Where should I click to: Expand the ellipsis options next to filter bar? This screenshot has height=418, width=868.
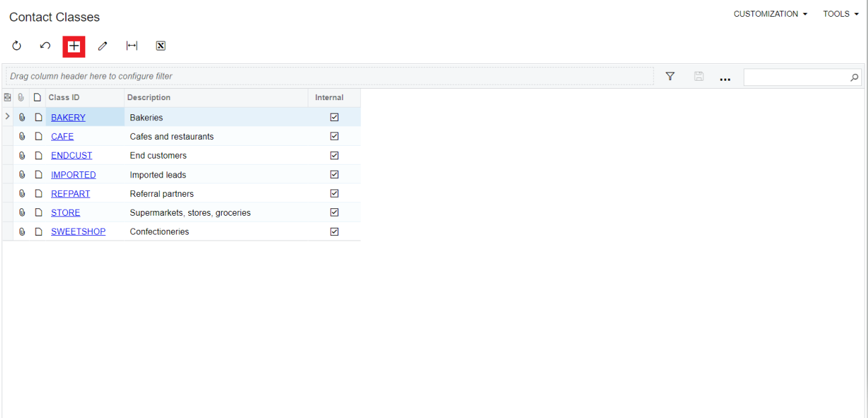[x=725, y=78]
